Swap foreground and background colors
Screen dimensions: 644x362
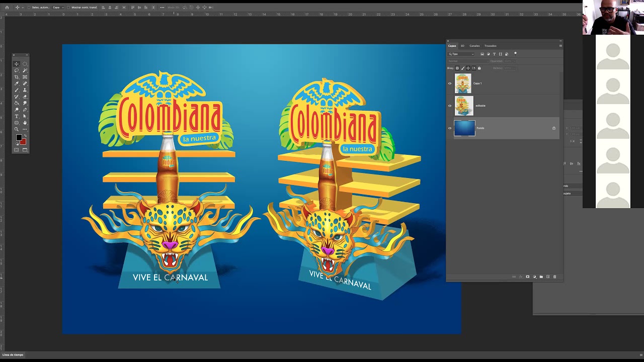(x=24, y=136)
